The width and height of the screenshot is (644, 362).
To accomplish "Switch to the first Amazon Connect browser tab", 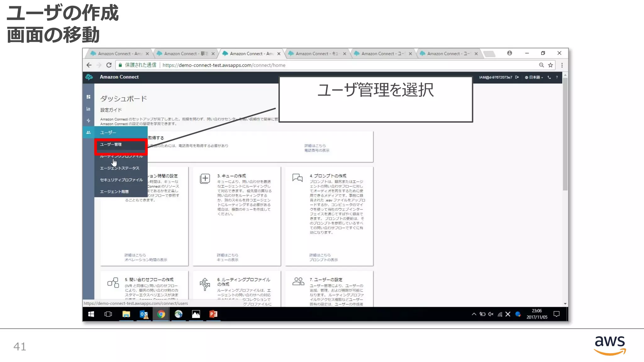I will pyautogui.click(x=119, y=54).
